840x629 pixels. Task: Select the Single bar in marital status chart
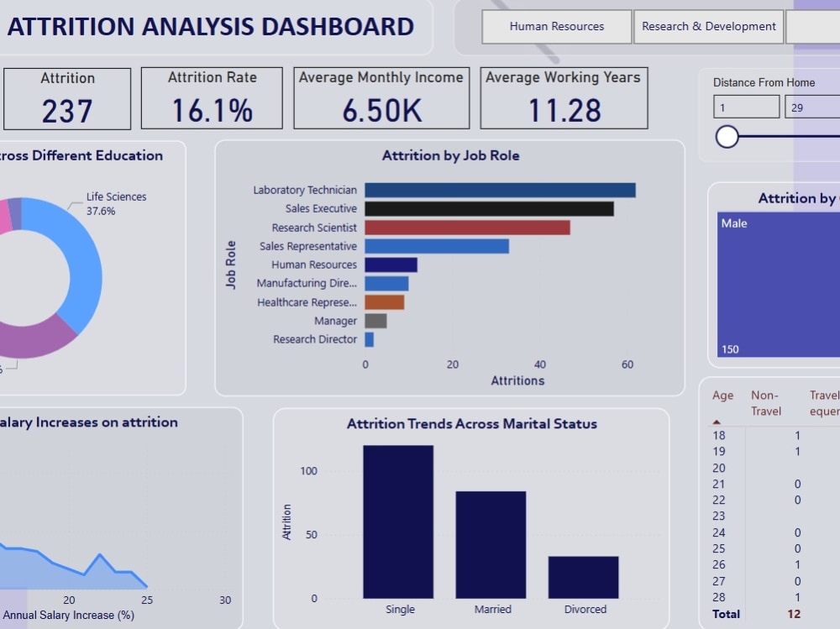tap(400, 521)
